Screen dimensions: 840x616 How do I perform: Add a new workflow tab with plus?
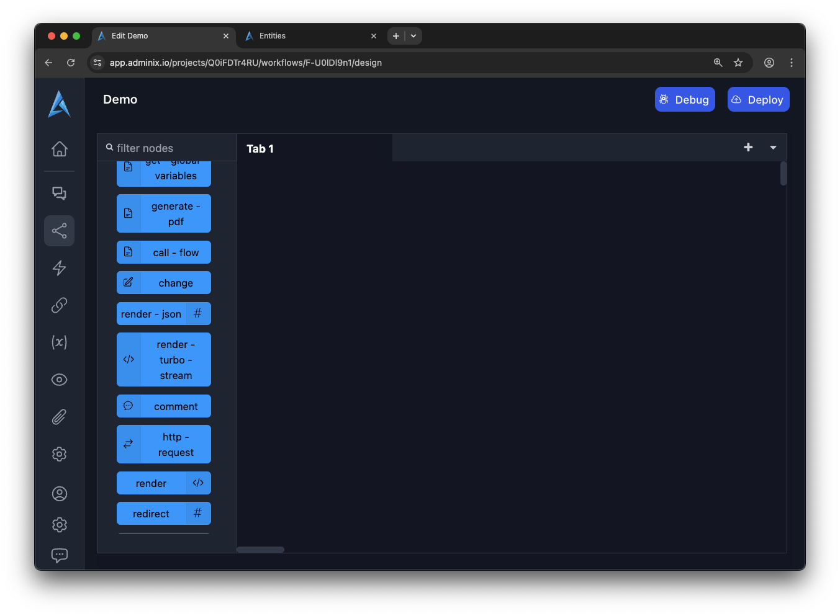748,148
